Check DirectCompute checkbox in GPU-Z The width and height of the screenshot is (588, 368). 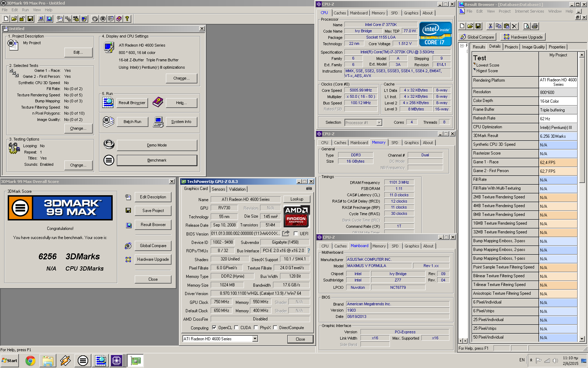click(275, 328)
